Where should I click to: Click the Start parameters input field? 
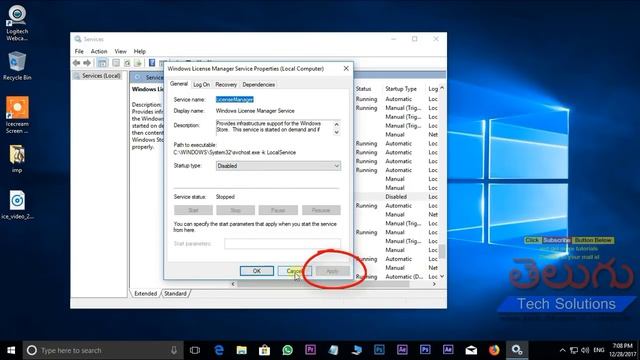click(282, 244)
